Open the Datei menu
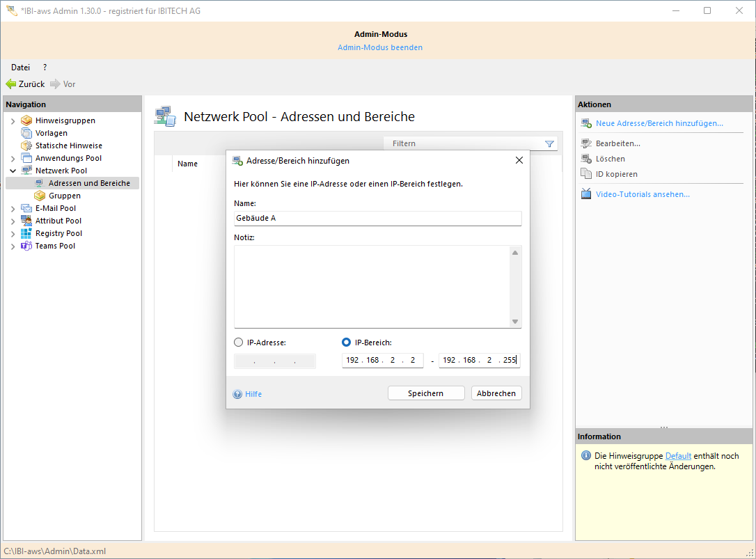Image resolution: width=756 pixels, height=559 pixels. pyautogui.click(x=20, y=68)
